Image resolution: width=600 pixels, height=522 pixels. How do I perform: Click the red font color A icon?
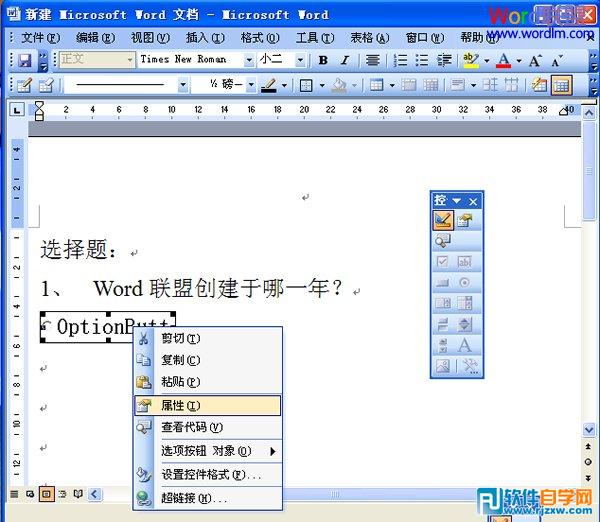click(503, 60)
